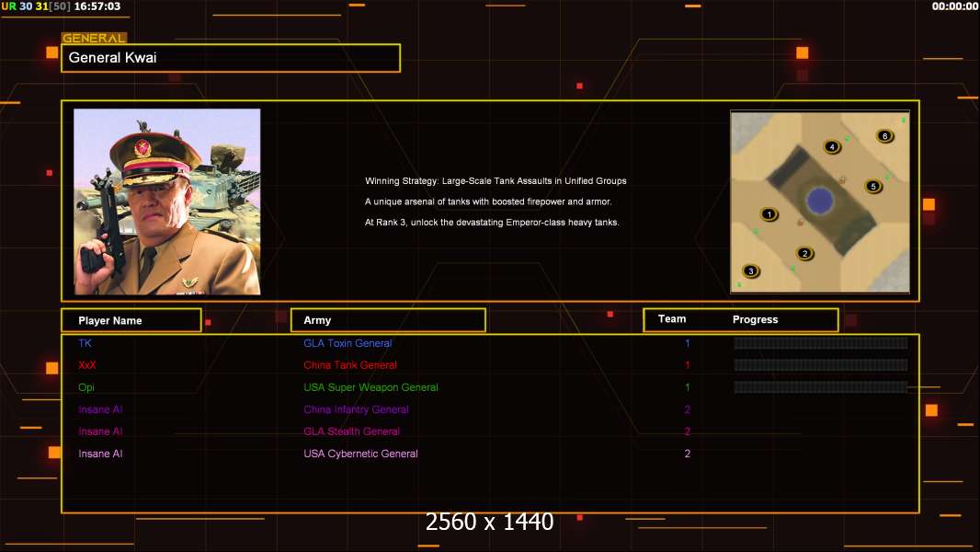The height and width of the screenshot is (552, 980).
Task: Click team number in Opi's row
Action: pyautogui.click(x=687, y=387)
